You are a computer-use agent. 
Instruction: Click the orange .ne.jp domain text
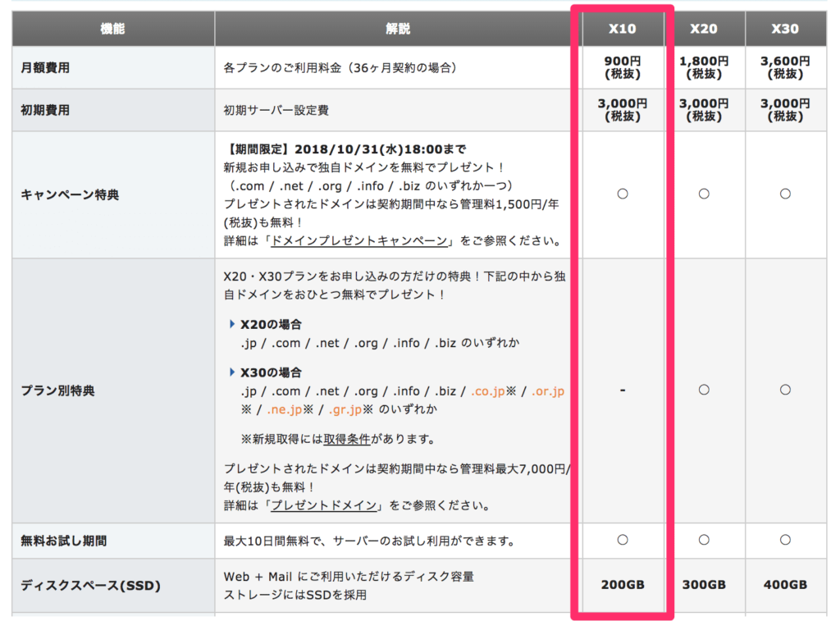click(x=285, y=410)
